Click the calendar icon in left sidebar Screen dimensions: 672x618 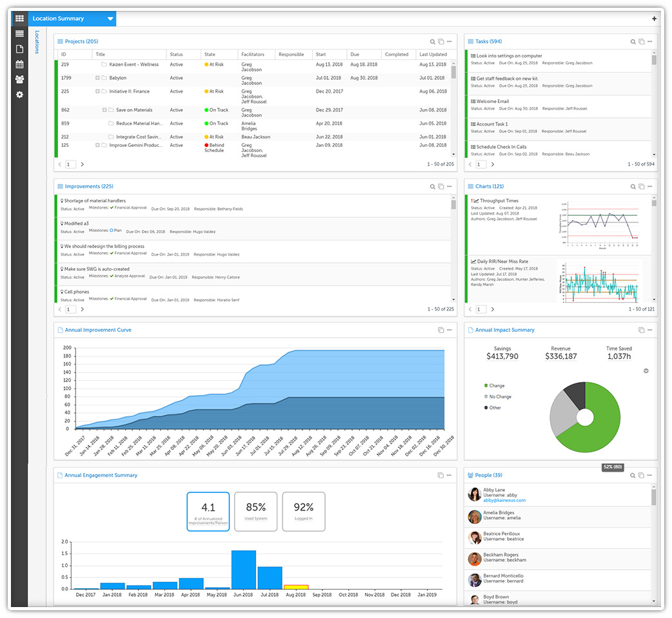point(19,64)
